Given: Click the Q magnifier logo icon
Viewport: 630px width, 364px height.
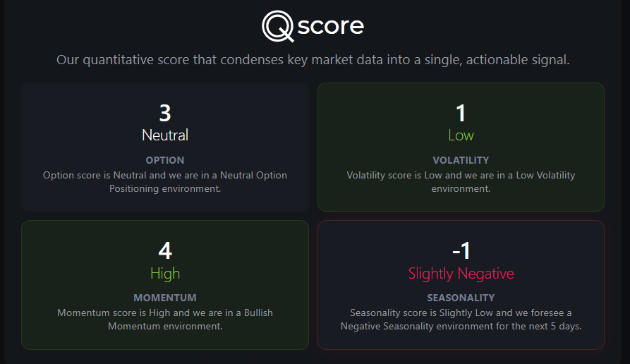Looking at the screenshot, I should (x=278, y=26).
